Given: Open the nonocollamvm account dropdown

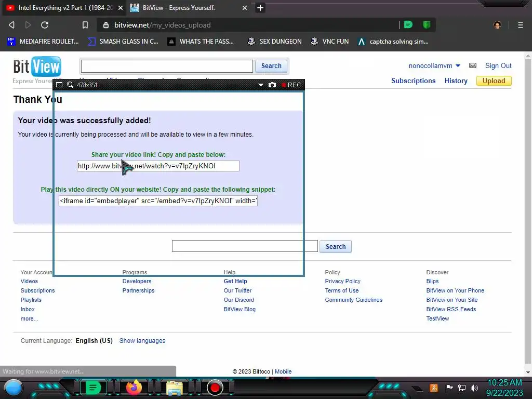Looking at the screenshot, I should pyautogui.click(x=434, y=66).
